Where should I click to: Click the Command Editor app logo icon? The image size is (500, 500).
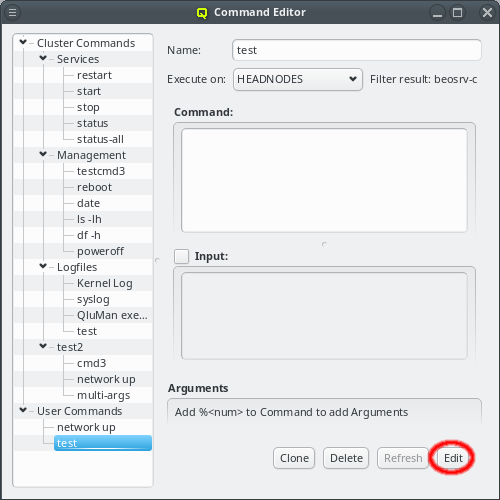point(202,13)
